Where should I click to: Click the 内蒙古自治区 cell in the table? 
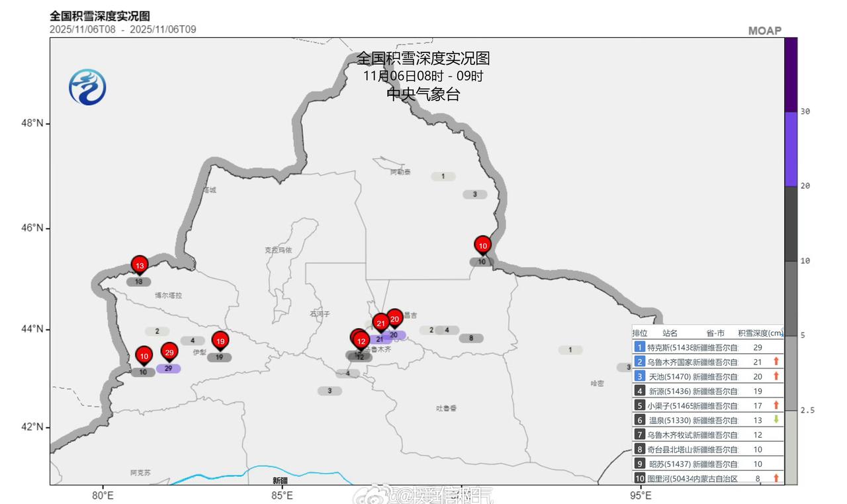[x=715, y=478]
